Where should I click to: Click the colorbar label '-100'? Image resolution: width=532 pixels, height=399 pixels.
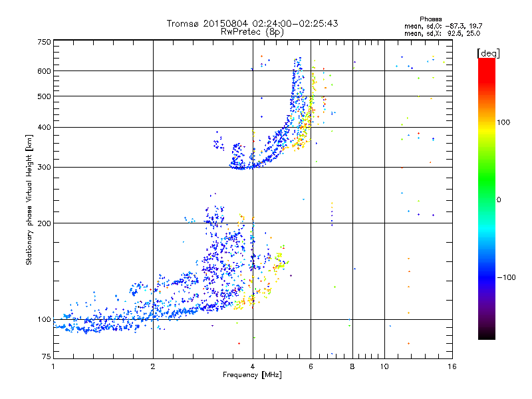click(x=506, y=277)
